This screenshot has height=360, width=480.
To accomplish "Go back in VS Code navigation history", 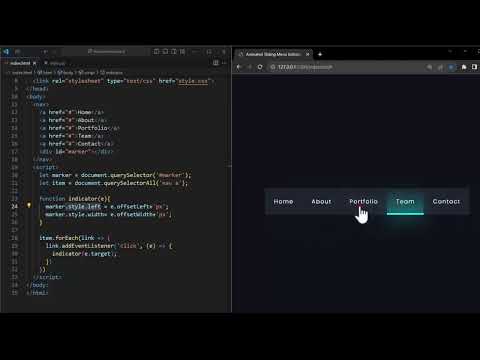I will click(45, 52).
